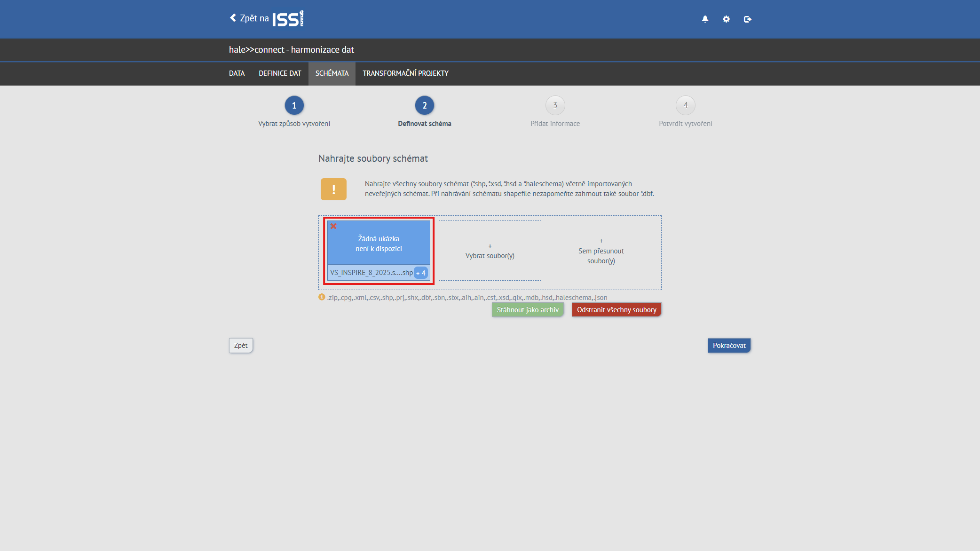This screenshot has width=980, height=551.
Task: Click the info icon beside file extensions
Action: click(x=322, y=297)
